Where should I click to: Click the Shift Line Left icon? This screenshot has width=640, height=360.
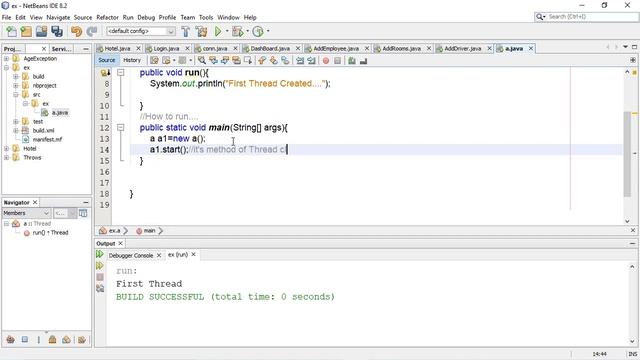point(300,60)
